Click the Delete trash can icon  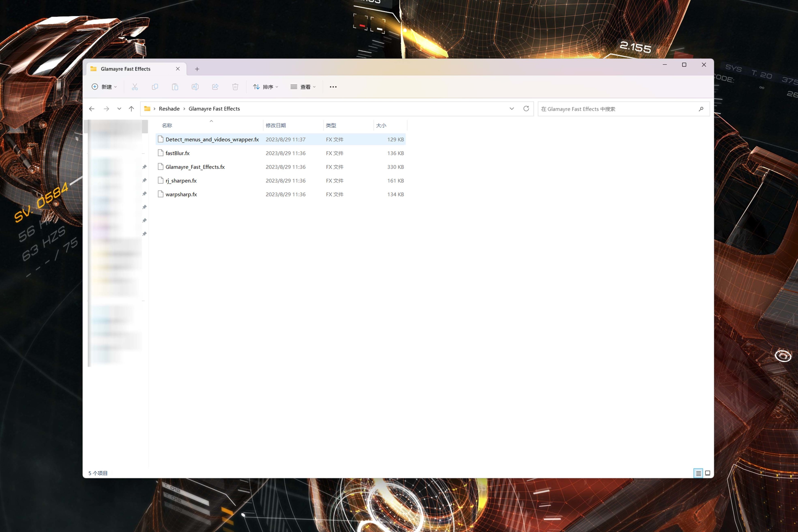click(x=235, y=87)
